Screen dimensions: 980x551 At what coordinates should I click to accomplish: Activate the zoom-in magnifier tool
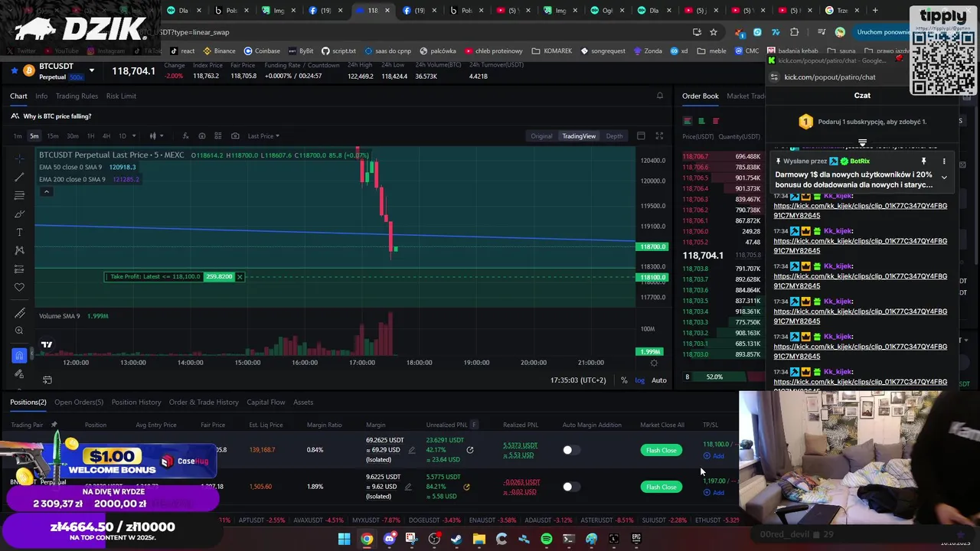coord(19,331)
